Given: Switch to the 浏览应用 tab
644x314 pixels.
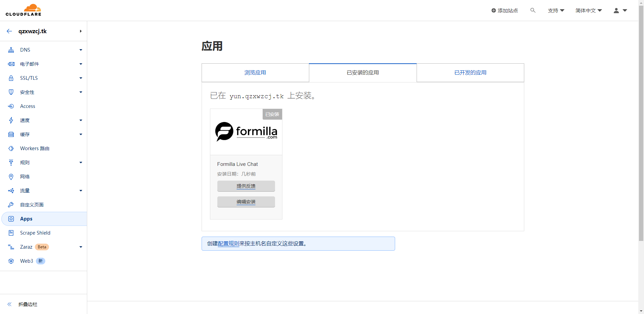Looking at the screenshot, I should pos(255,73).
